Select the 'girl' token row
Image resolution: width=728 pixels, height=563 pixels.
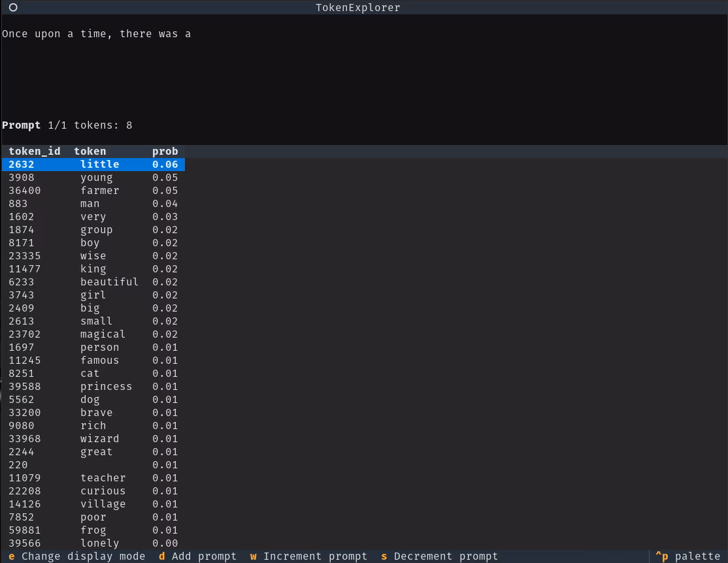click(93, 295)
